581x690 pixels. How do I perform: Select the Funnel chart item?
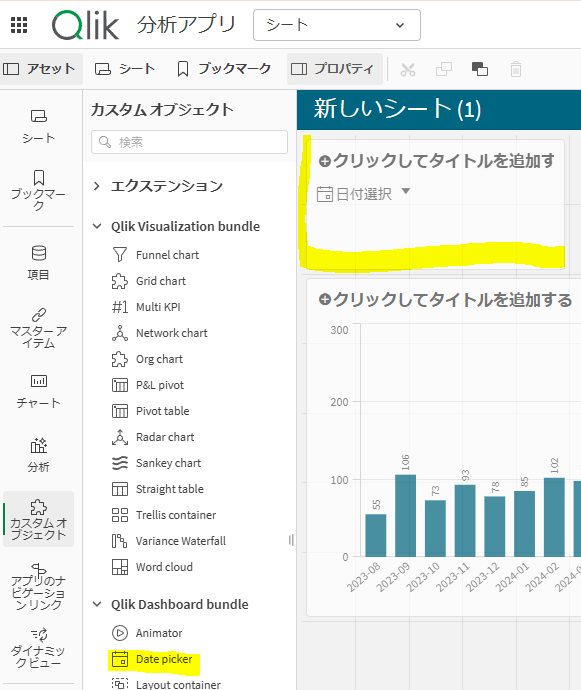click(x=155, y=255)
